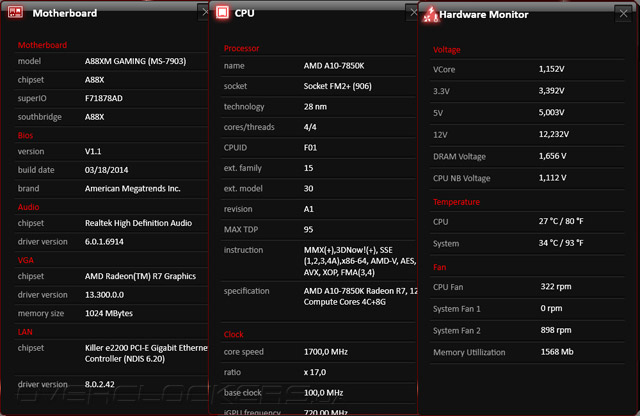Click audio driver version 6.0.1.6914
640x416 pixels.
tap(104, 242)
